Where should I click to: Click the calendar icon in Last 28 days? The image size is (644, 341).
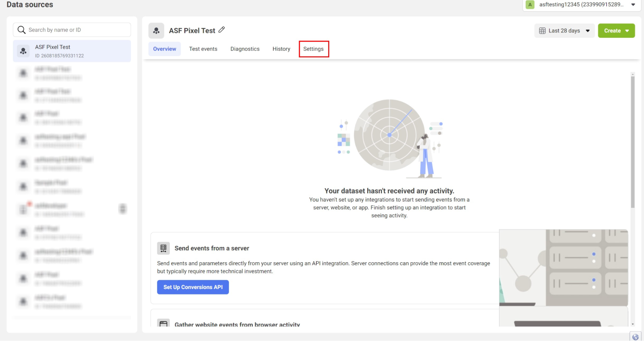pos(542,31)
